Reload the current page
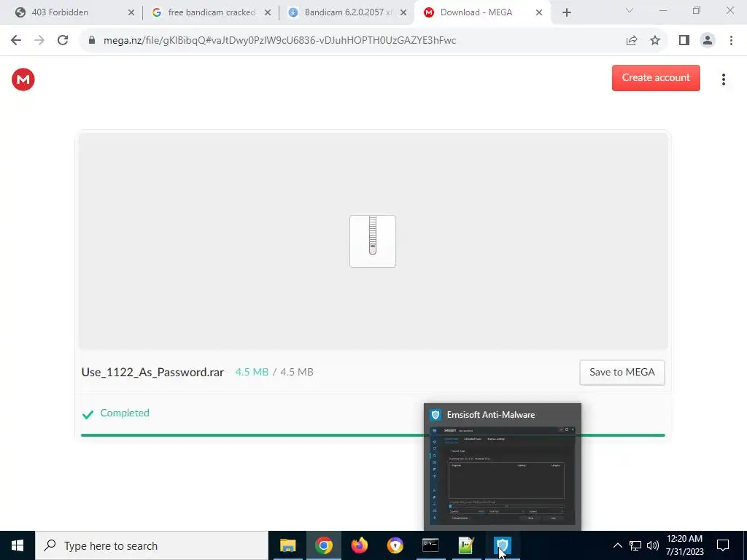 click(63, 41)
